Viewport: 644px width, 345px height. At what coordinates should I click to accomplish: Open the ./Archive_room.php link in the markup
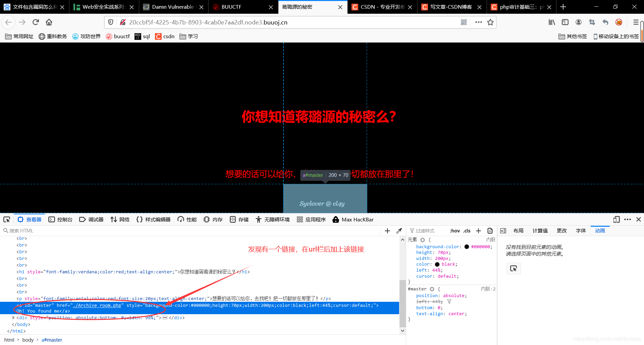pos(97,305)
